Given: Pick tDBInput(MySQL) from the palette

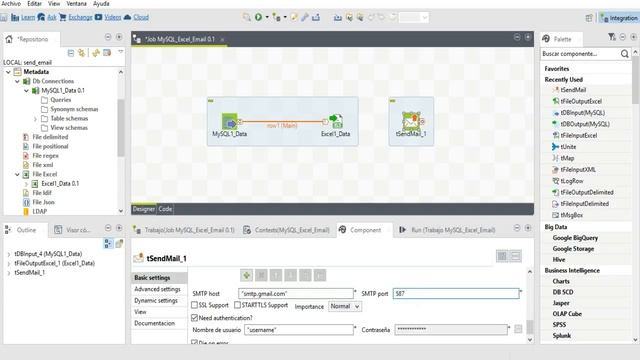Looking at the screenshot, I should coord(582,113).
